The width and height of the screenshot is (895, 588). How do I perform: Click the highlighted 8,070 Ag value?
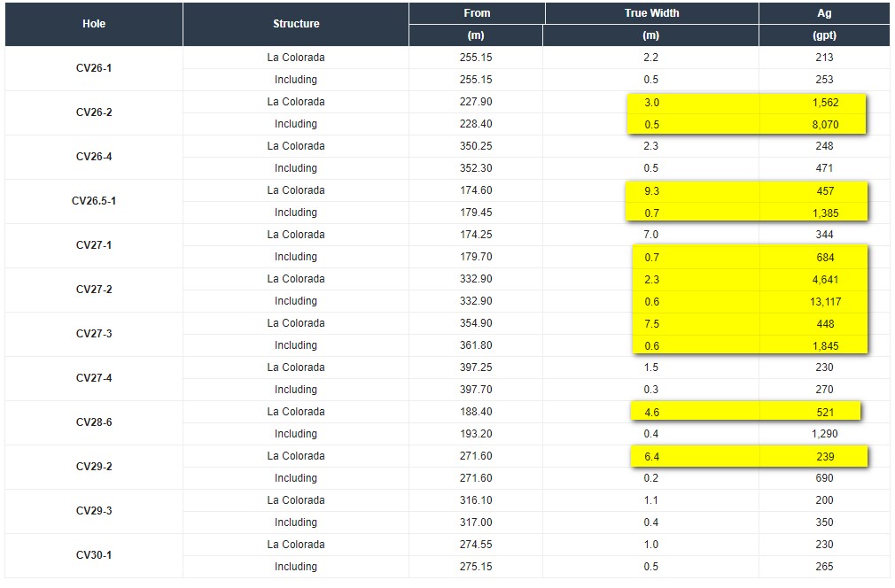pos(825,125)
